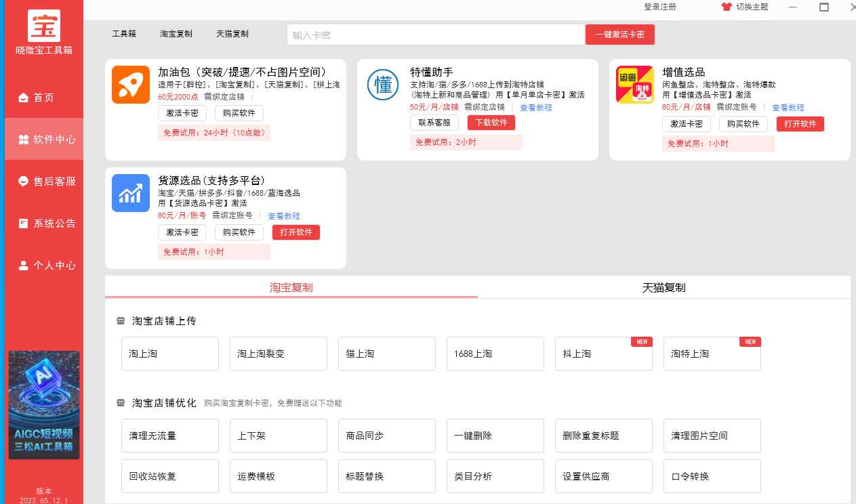The height and width of the screenshot is (504, 856).
Task: Open the 清理图片空间 tool
Action: (712, 436)
